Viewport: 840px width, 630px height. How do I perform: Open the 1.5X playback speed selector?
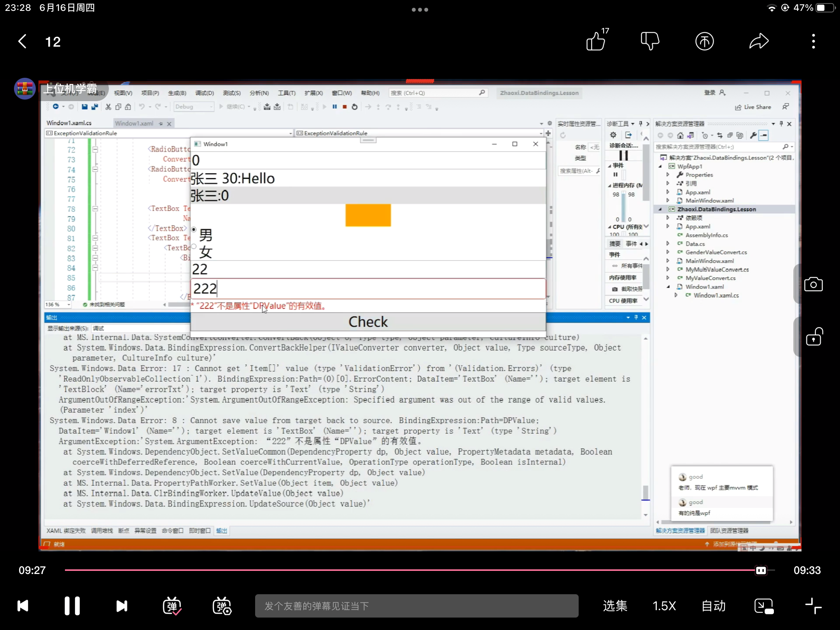click(x=664, y=606)
